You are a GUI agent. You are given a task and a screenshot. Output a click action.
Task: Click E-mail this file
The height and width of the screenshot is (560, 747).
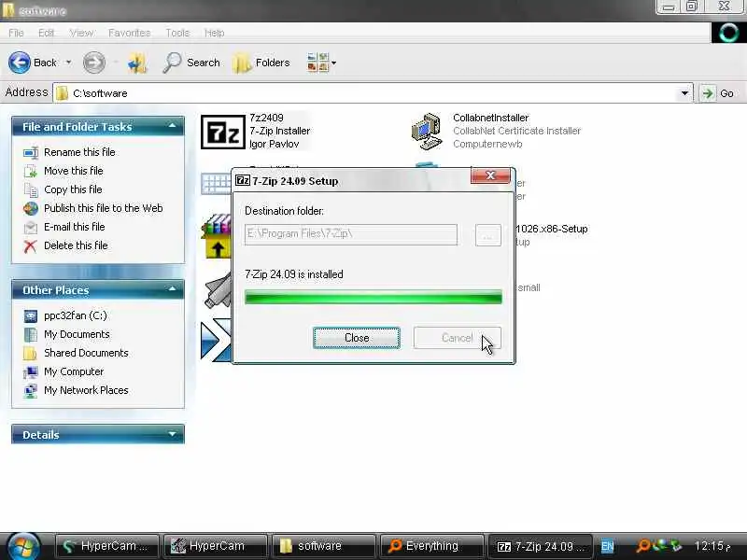pos(75,227)
